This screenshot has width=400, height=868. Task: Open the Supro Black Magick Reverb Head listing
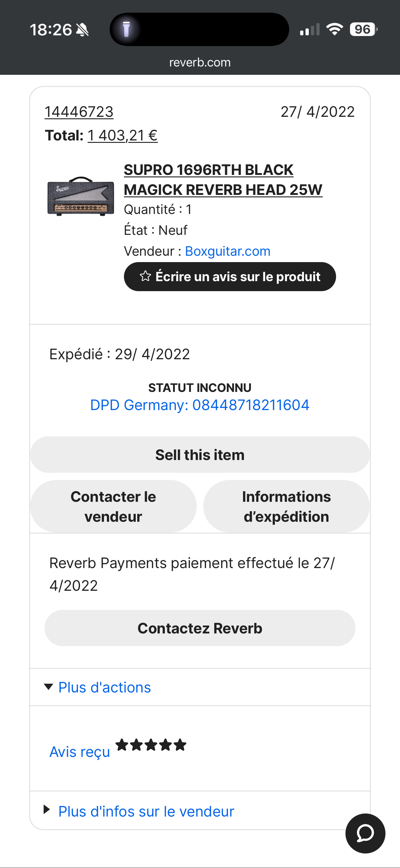coord(223,179)
